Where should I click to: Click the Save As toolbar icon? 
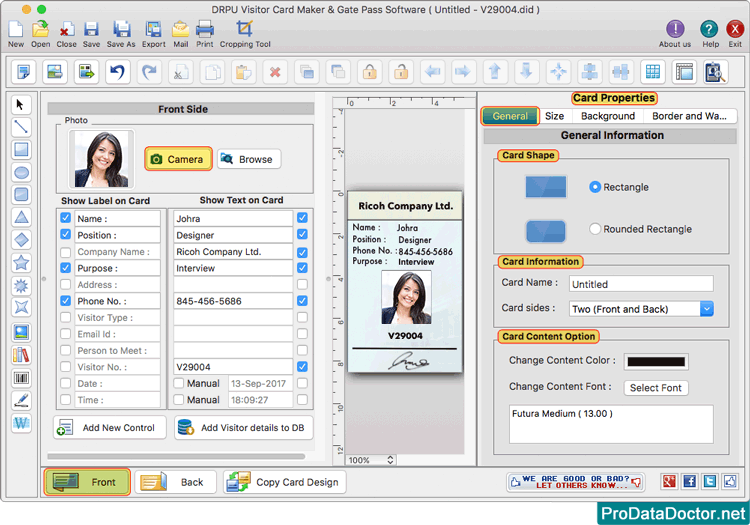(121, 30)
